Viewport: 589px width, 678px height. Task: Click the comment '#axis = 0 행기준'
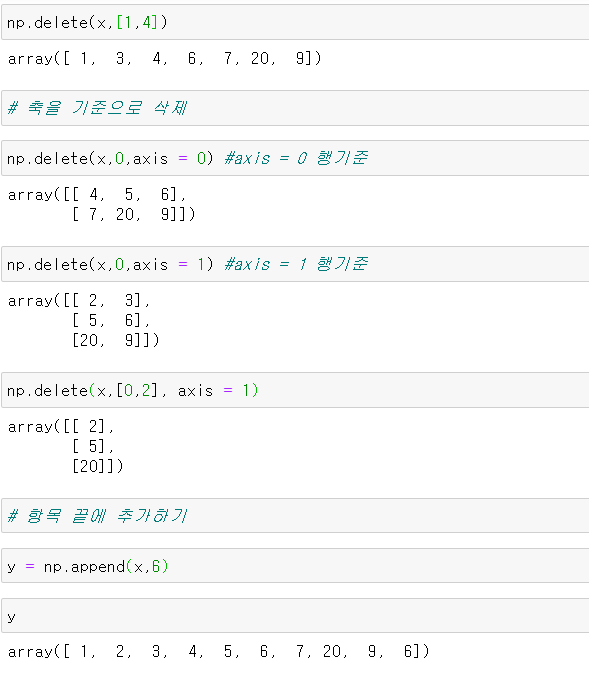point(296,158)
